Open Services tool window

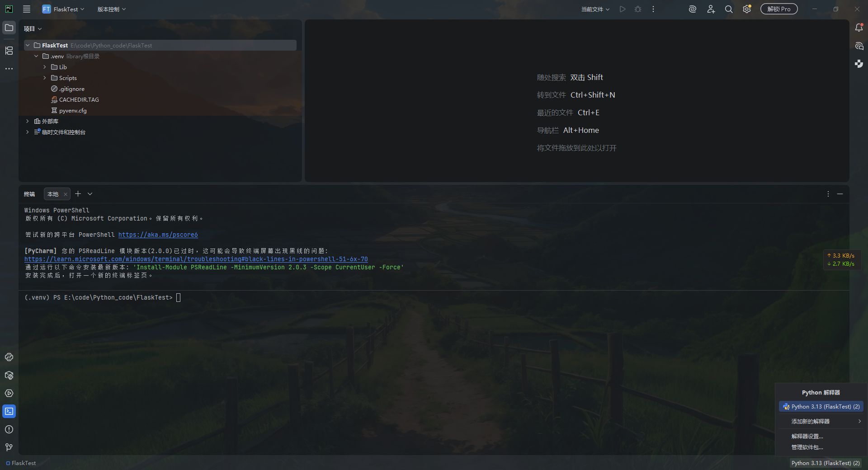pyautogui.click(x=9, y=393)
